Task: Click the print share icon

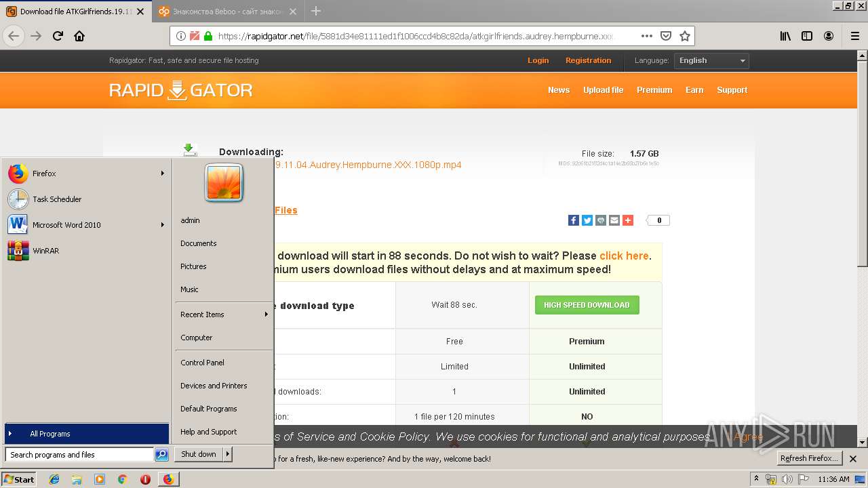Action: [601, 220]
